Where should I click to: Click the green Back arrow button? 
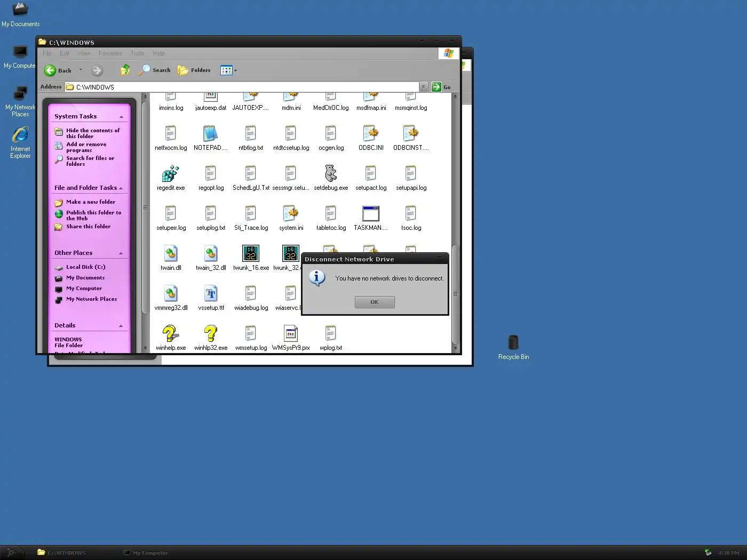(x=50, y=70)
